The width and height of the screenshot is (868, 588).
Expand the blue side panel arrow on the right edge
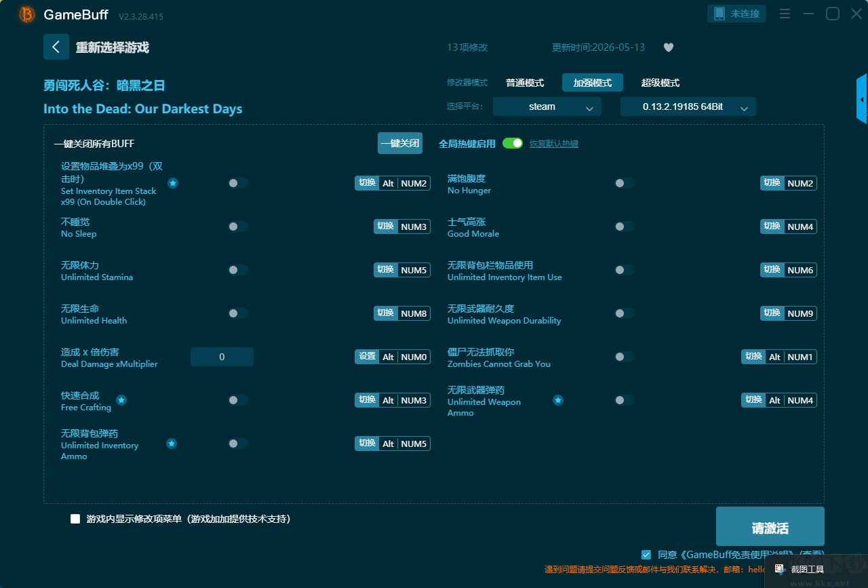pyautogui.click(x=862, y=99)
